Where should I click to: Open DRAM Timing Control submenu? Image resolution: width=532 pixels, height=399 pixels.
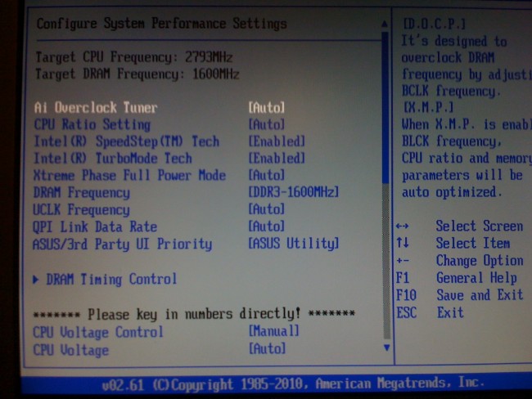111,280
